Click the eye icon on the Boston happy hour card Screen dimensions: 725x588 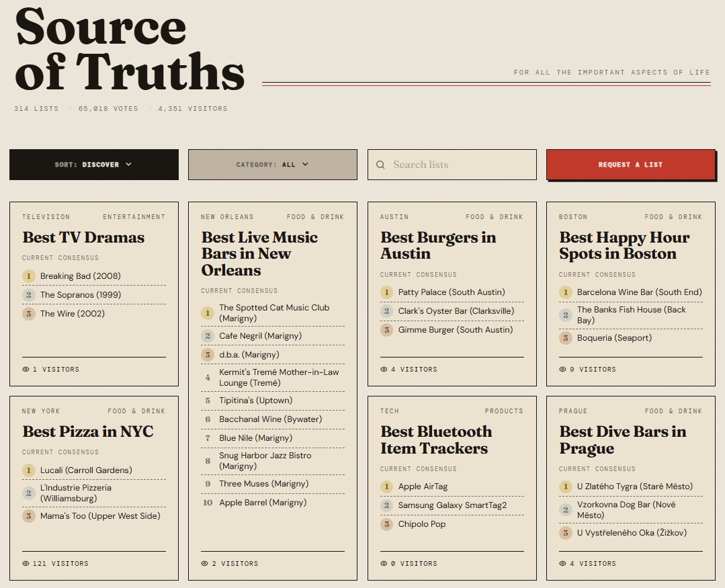tap(562, 370)
